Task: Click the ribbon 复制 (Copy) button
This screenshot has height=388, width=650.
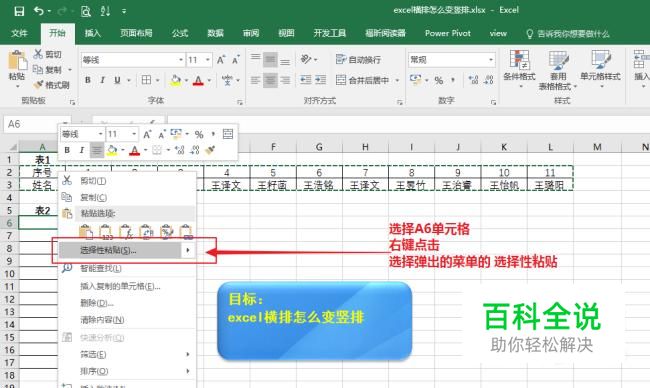Action: coord(47,70)
